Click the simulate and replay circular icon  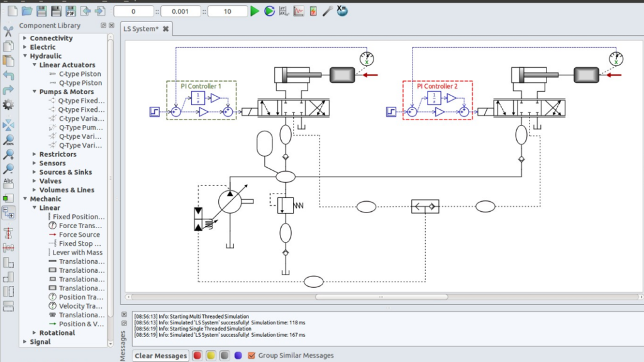269,11
